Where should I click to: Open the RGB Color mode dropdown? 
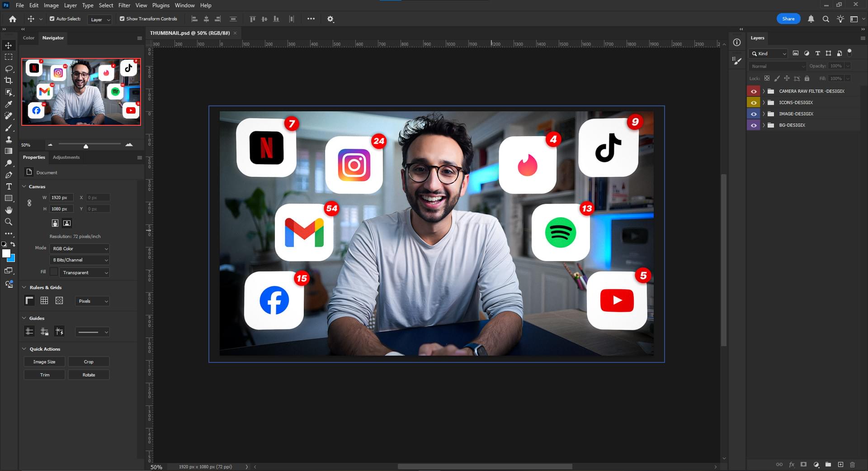tap(79, 248)
